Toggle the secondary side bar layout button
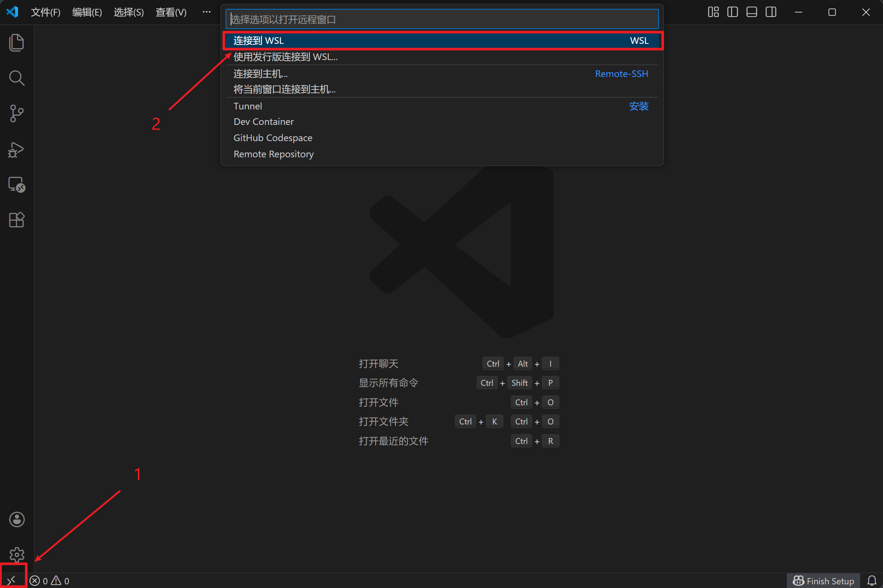 pyautogui.click(x=771, y=12)
